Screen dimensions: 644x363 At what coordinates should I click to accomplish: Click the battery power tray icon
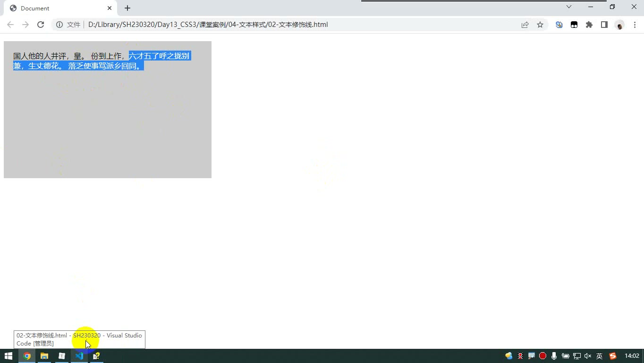coord(565,356)
